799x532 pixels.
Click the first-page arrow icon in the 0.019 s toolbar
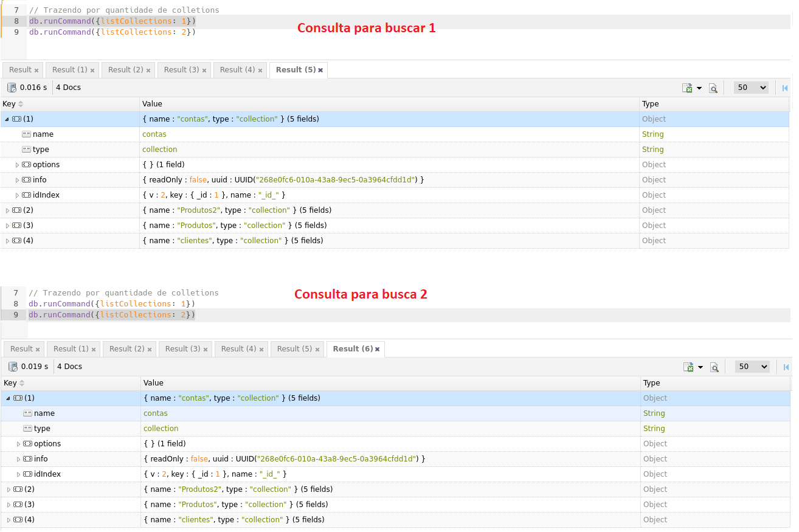786,367
